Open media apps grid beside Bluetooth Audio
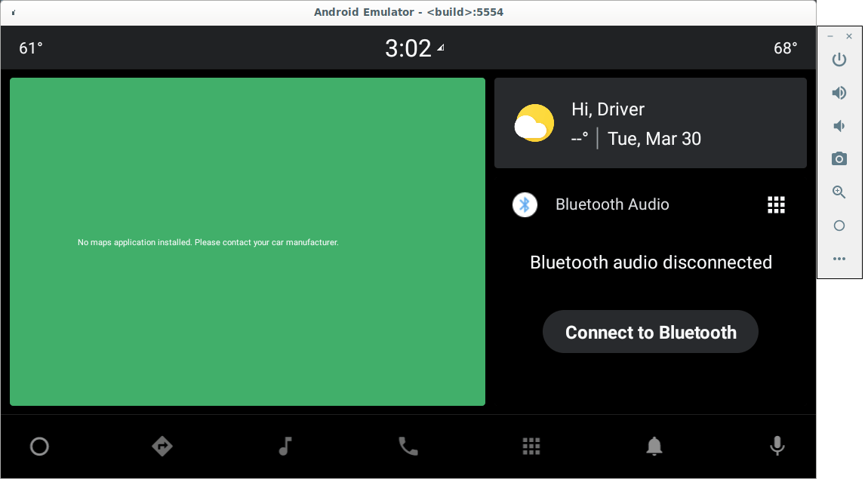This screenshot has width=868, height=479. 776,204
